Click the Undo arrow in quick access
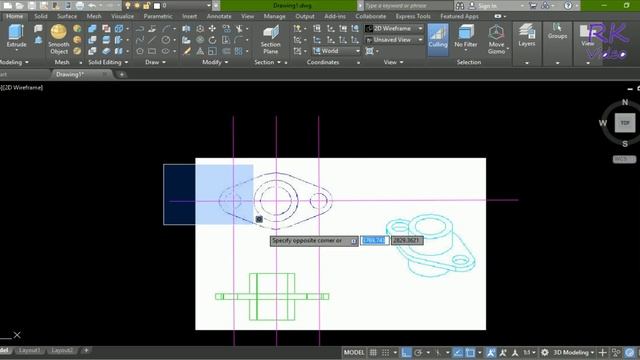Screen dimensions: 640x360 (92, 5)
